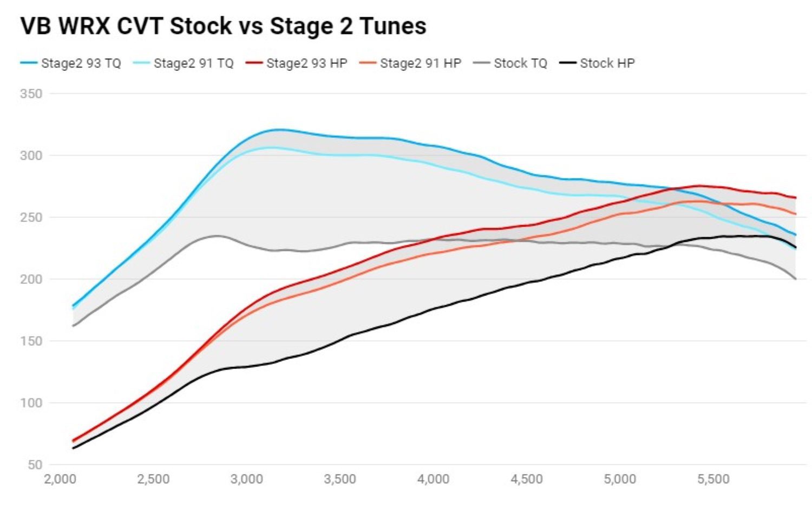Image resolution: width=812 pixels, height=508 pixels.
Task: Click the 50 y-axis label
Action: [34, 465]
